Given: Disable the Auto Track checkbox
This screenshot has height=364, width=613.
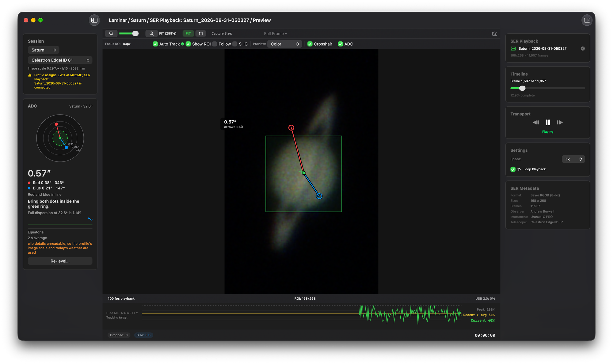Looking at the screenshot, I should 155,44.
